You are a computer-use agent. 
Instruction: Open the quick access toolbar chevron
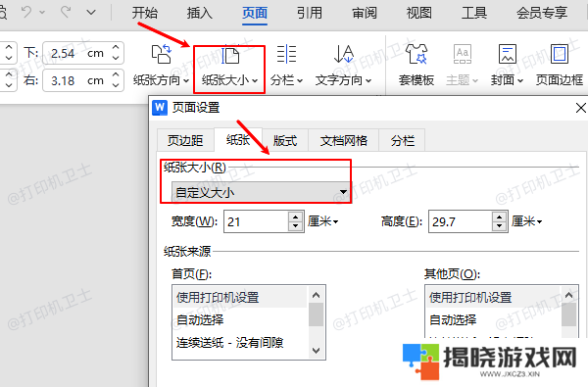click(91, 13)
